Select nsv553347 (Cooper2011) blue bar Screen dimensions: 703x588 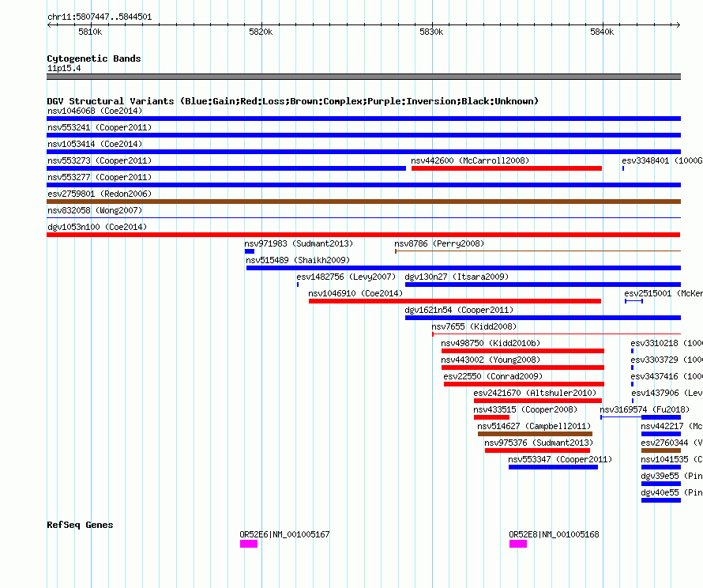point(553,467)
